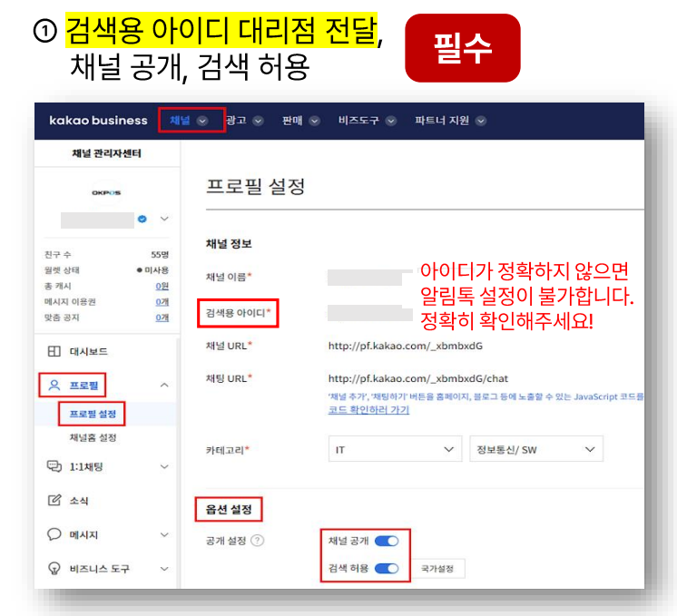Expand the channel switcher chevron
Viewport: 677px width, 616px height.
(164, 220)
